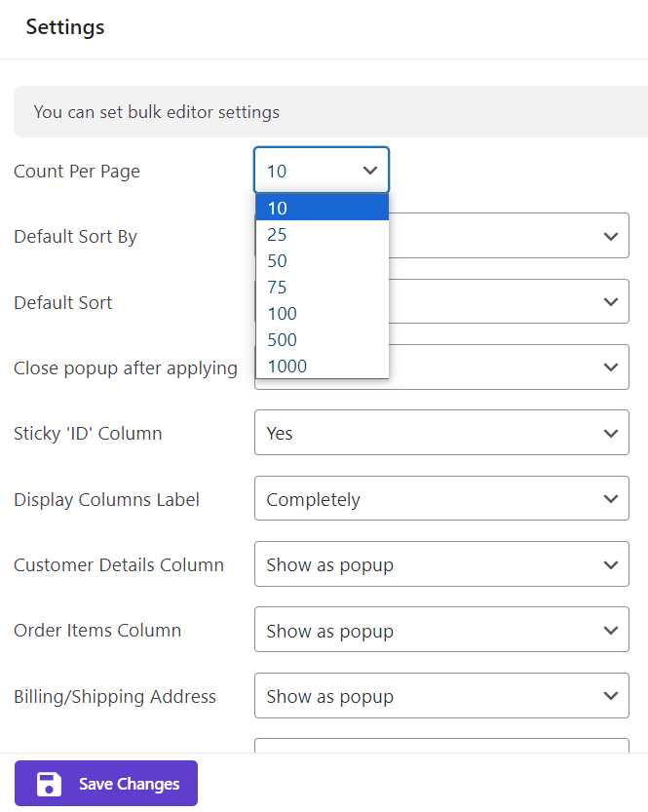Open the Billing/Shipping Address dropdown
This screenshot has width=648, height=812.
tap(440, 697)
